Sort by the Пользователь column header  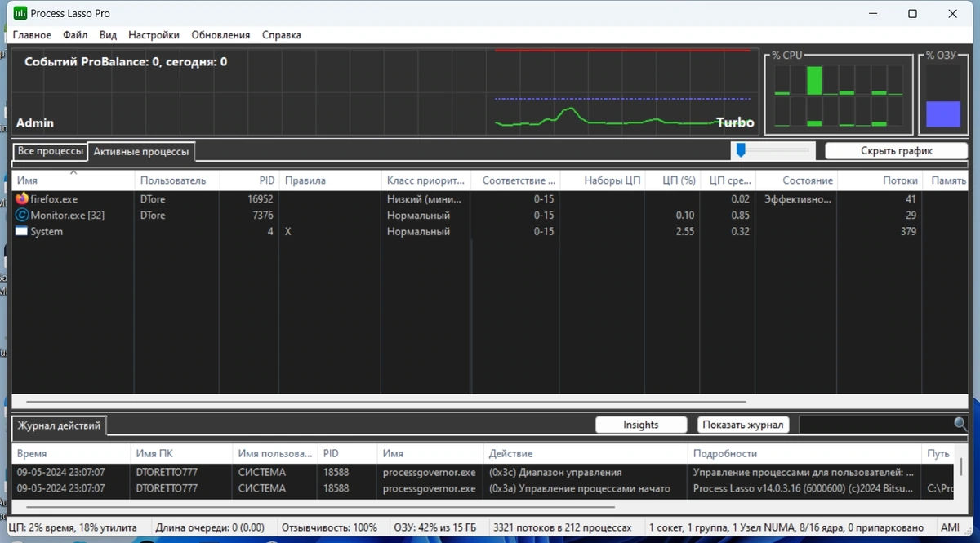coord(177,180)
